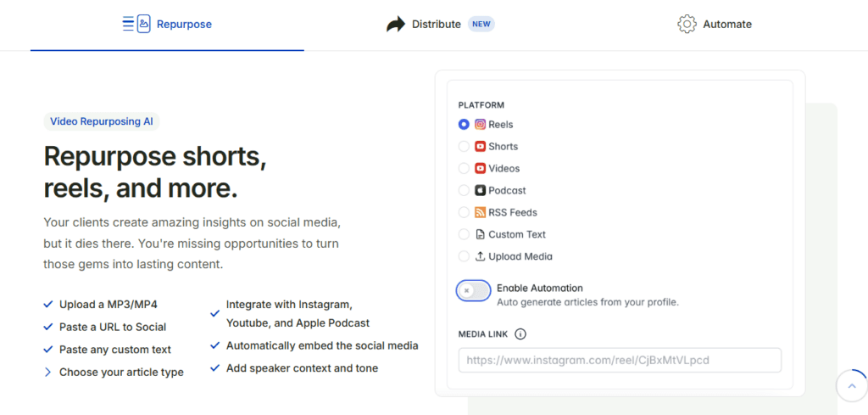Select the Custom Text radio button
Screen dimensions: 868x415
pos(464,234)
